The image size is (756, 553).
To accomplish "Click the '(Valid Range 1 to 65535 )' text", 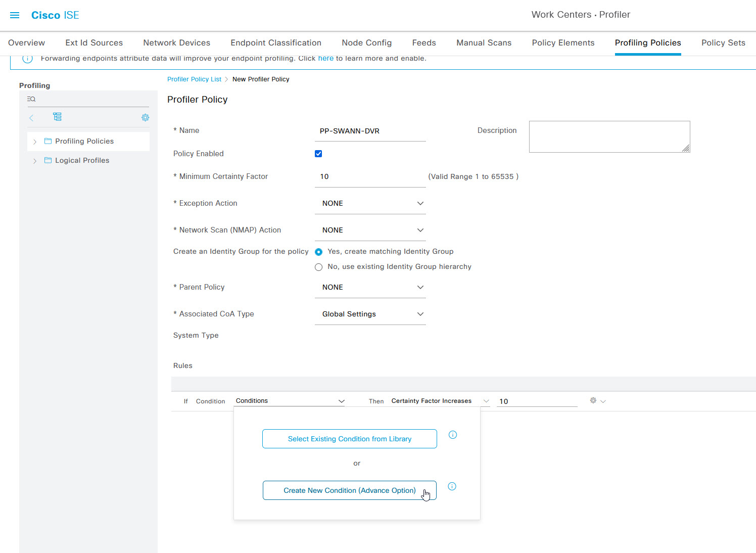I will [x=474, y=176].
